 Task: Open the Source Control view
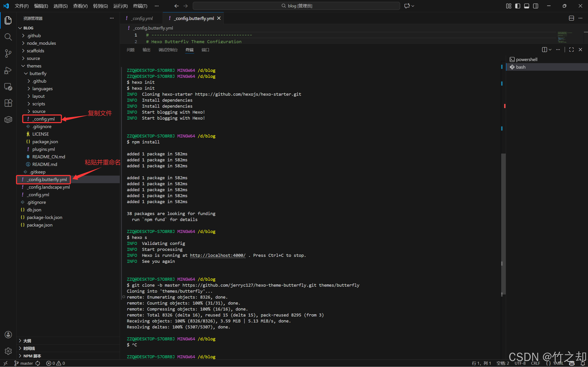coord(8,53)
